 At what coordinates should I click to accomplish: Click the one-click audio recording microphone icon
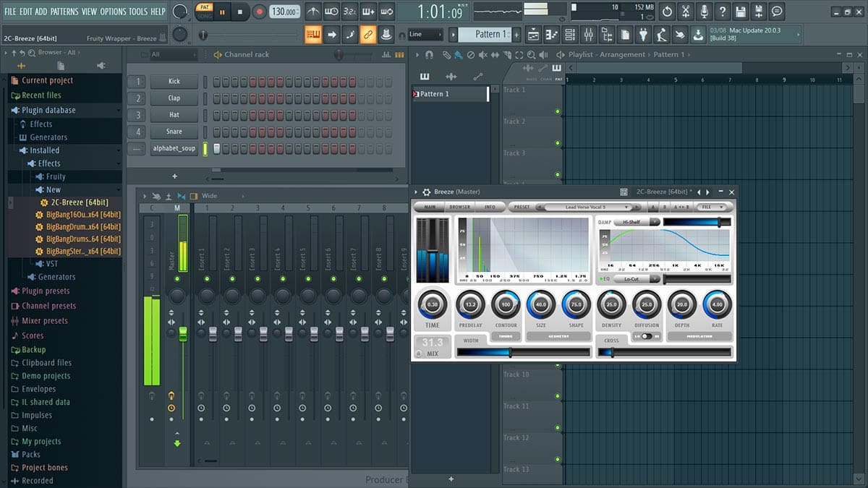pyautogui.click(x=703, y=12)
